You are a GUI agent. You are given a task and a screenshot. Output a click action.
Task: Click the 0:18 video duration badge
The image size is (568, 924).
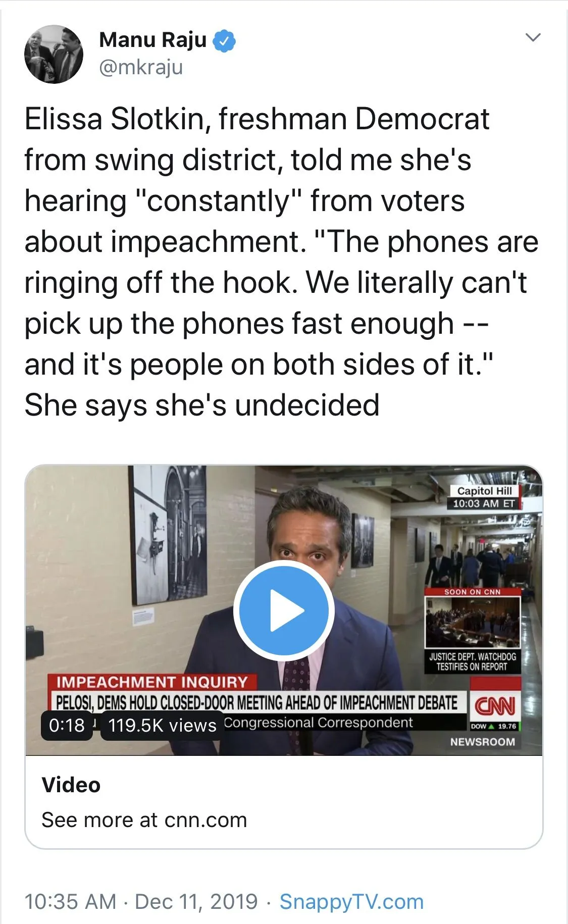click(x=67, y=726)
